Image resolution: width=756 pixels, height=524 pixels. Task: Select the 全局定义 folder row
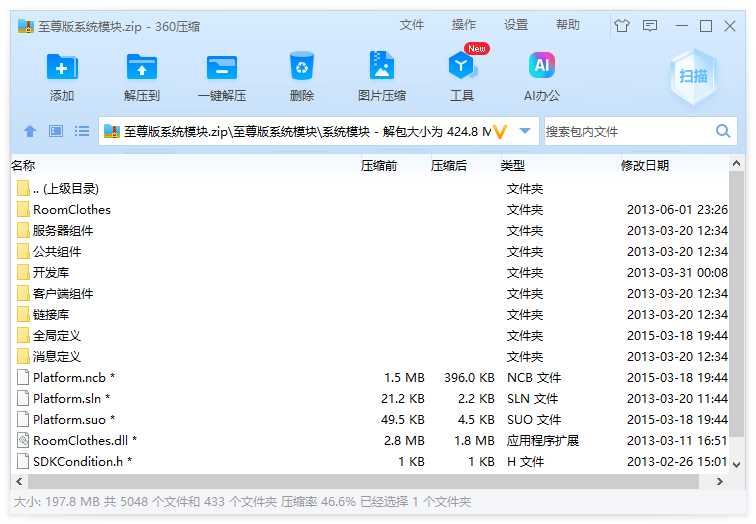(370, 336)
